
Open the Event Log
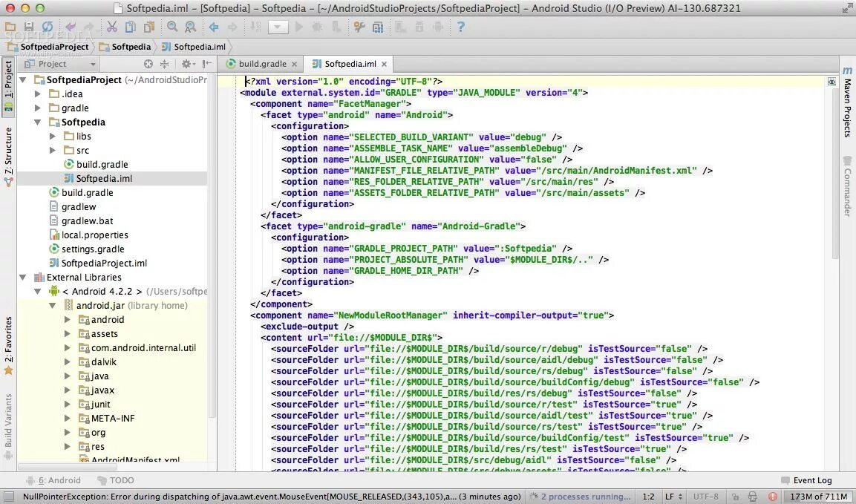coord(806,480)
